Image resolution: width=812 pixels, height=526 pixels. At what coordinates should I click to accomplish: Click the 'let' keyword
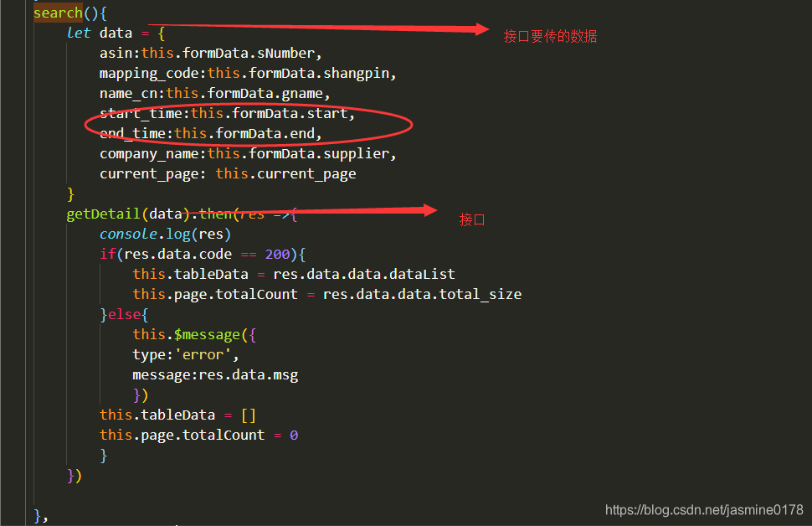79,34
